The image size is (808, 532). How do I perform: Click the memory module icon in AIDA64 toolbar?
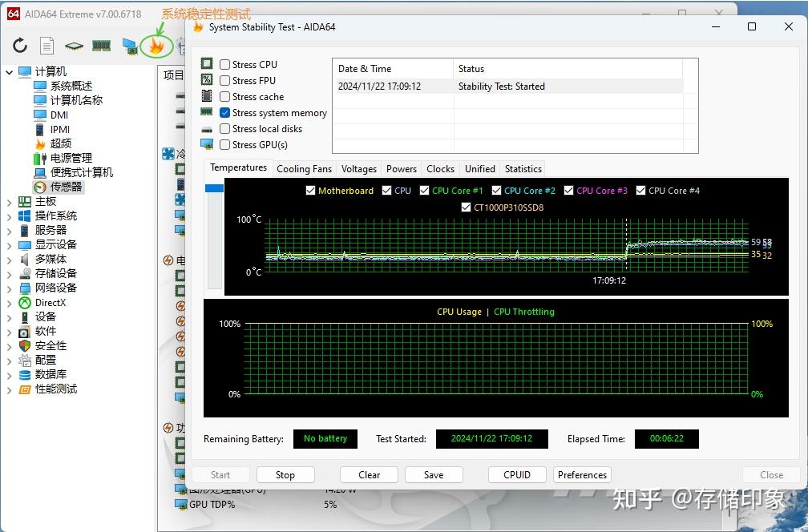pos(102,46)
